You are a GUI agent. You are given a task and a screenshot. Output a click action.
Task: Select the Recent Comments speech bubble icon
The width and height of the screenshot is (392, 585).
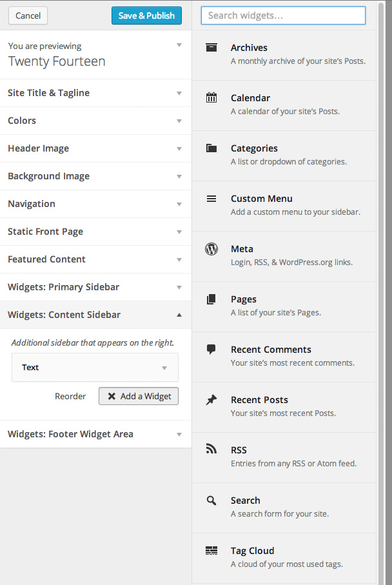(211, 349)
